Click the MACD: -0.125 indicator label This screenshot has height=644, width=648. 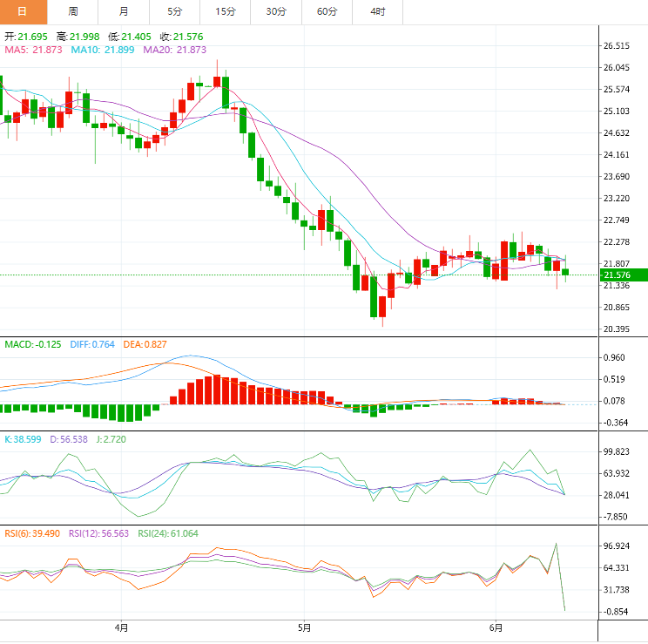32,344
